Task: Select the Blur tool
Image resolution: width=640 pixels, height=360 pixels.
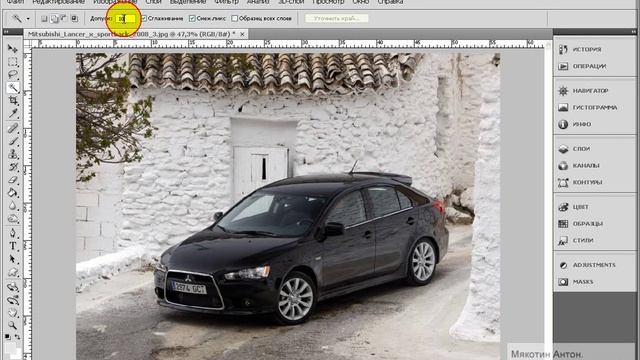Action: point(13,206)
